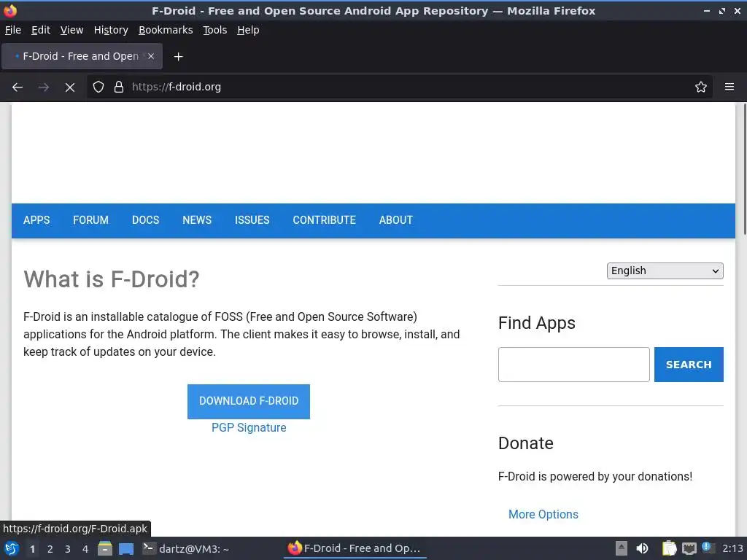Select the F-Droid browser tab
The width and height of the screenshot is (747, 560).
point(82,56)
